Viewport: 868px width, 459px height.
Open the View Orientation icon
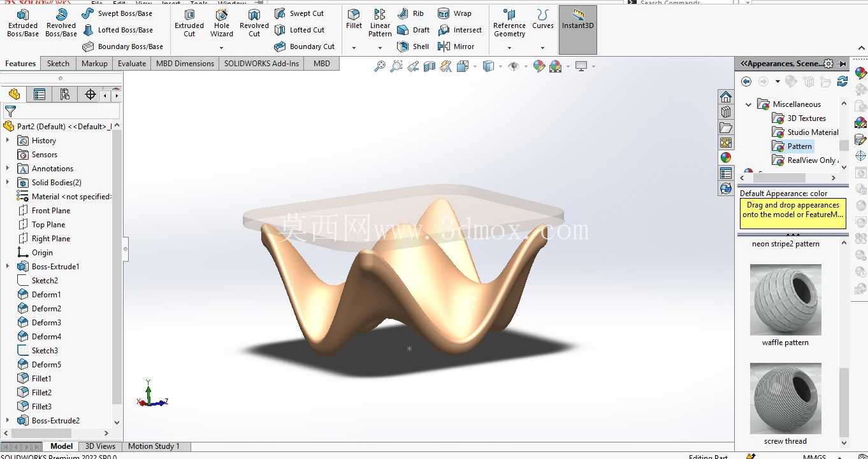(x=463, y=66)
